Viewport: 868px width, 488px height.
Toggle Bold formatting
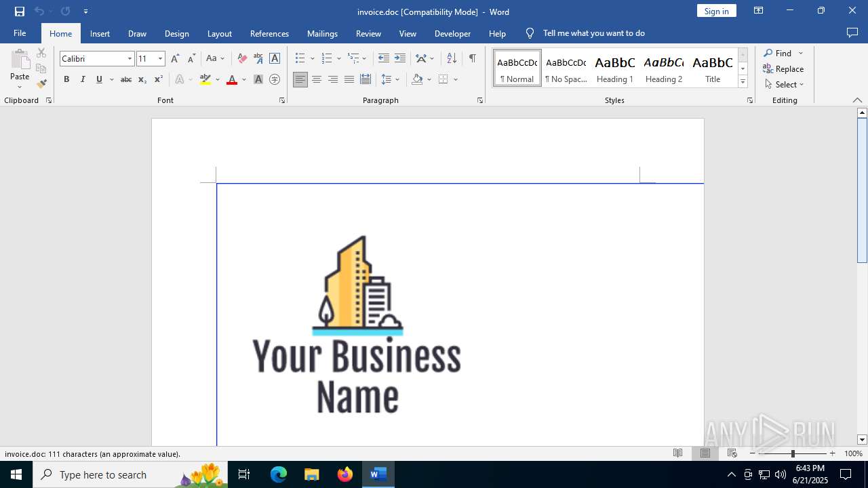(66, 79)
